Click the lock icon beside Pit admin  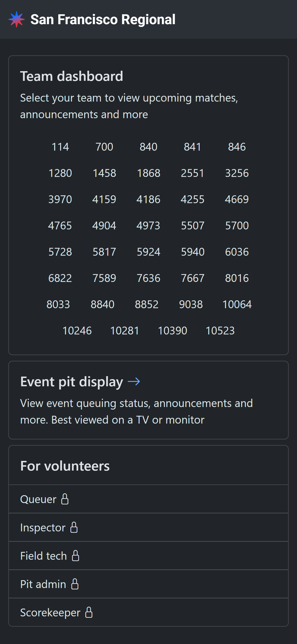(75, 584)
